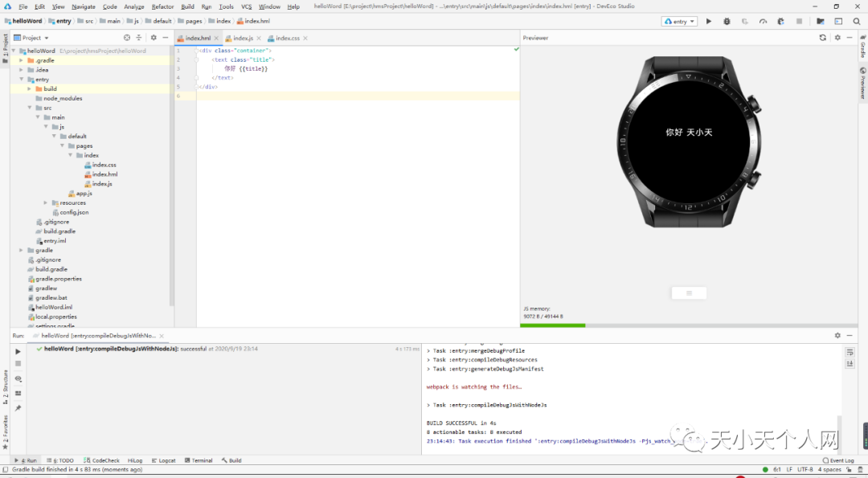868x478 pixels.
Task: Open the HiLog tool window
Action: click(135, 460)
